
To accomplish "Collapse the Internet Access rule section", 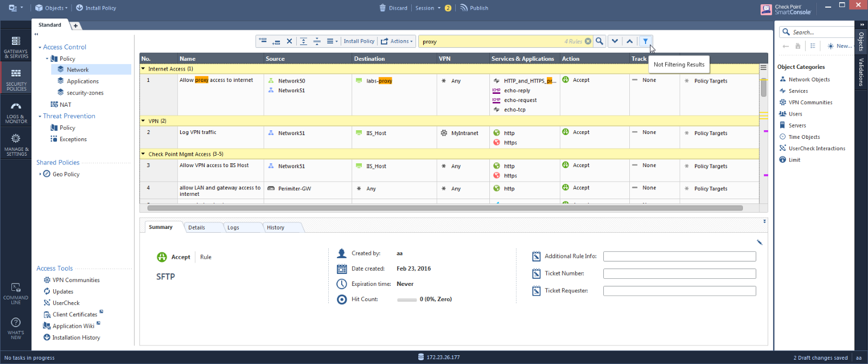I will click(x=143, y=69).
